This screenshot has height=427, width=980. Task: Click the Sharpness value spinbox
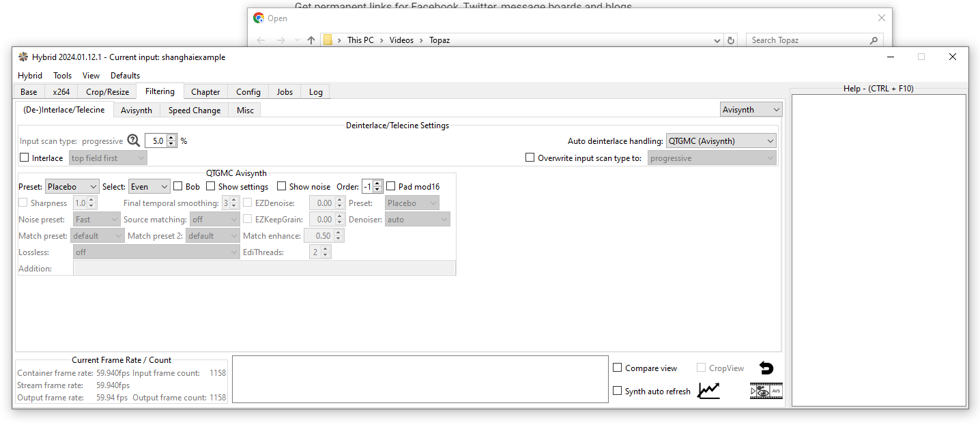(85, 203)
